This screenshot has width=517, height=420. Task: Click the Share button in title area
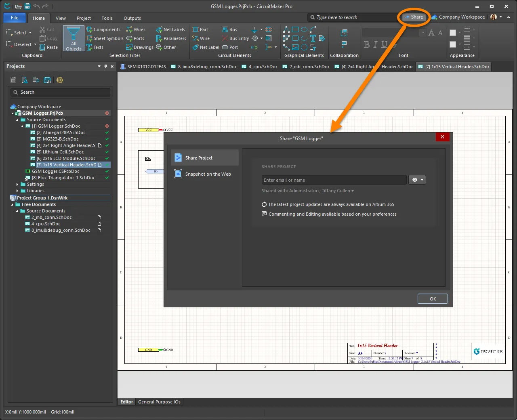point(414,17)
